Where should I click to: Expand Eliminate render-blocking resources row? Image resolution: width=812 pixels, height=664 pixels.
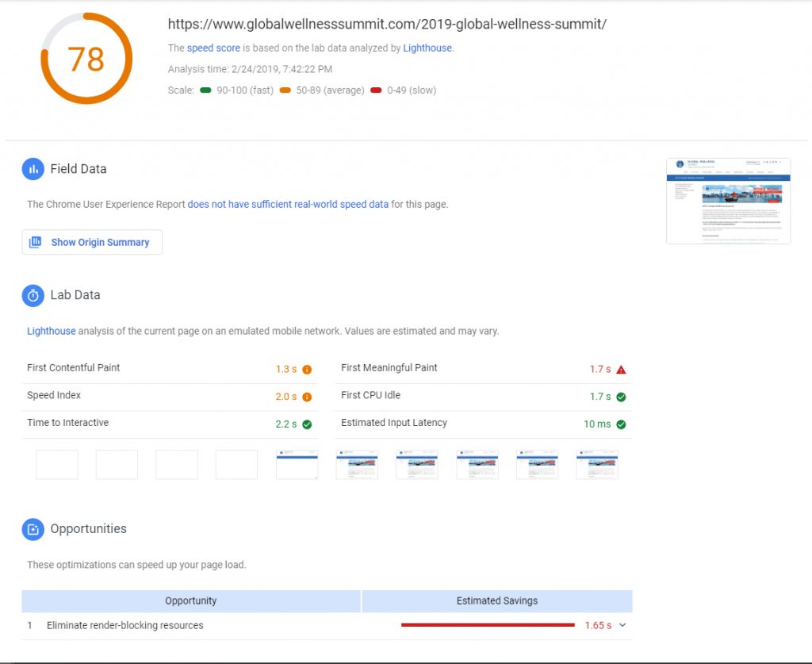coord(125,625)
